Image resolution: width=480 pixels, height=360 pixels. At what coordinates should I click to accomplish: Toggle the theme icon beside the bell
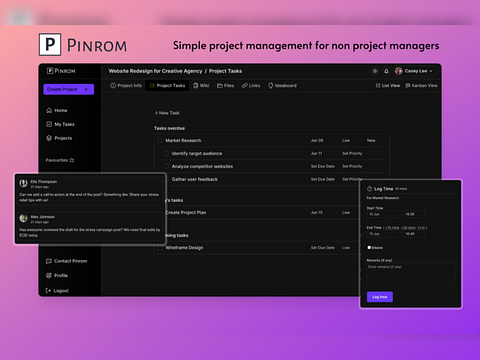(x=375, y=71)
